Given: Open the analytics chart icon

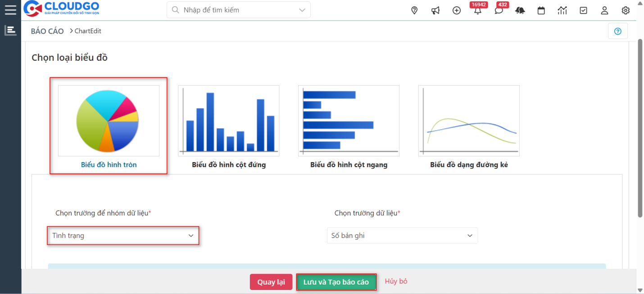Looking at the screenshot, I should coord(562,10).
